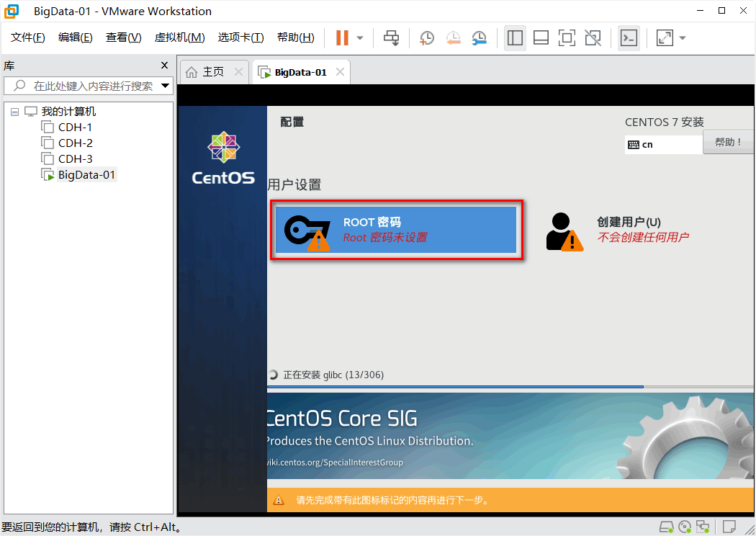Viewport: 756px width, 536px height.
Task: Take a snapshot of this virtual machine
Action: tap(426, 37)
